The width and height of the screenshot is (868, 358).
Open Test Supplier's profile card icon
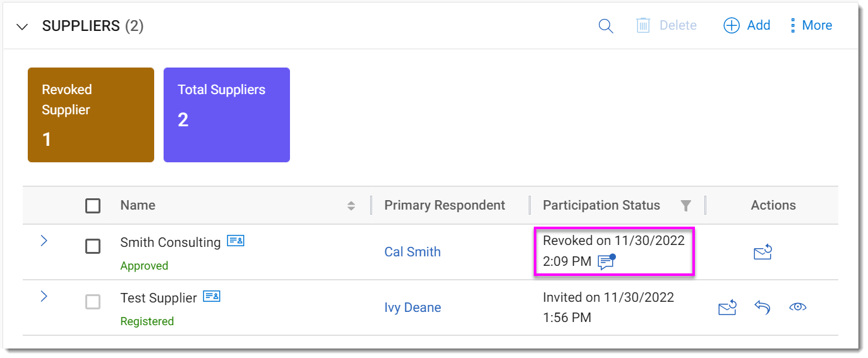(x=212, y=296)
